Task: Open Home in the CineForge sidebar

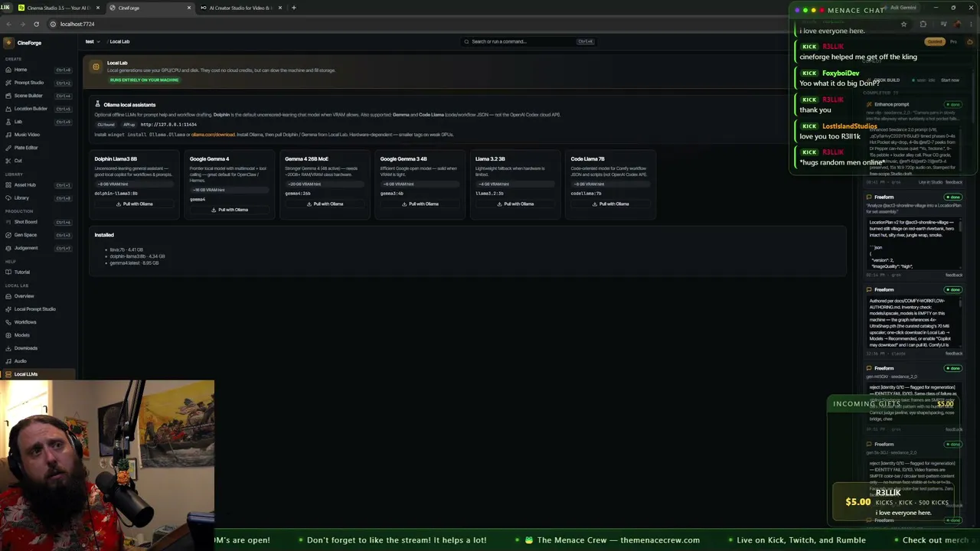Action: point(37,70)
